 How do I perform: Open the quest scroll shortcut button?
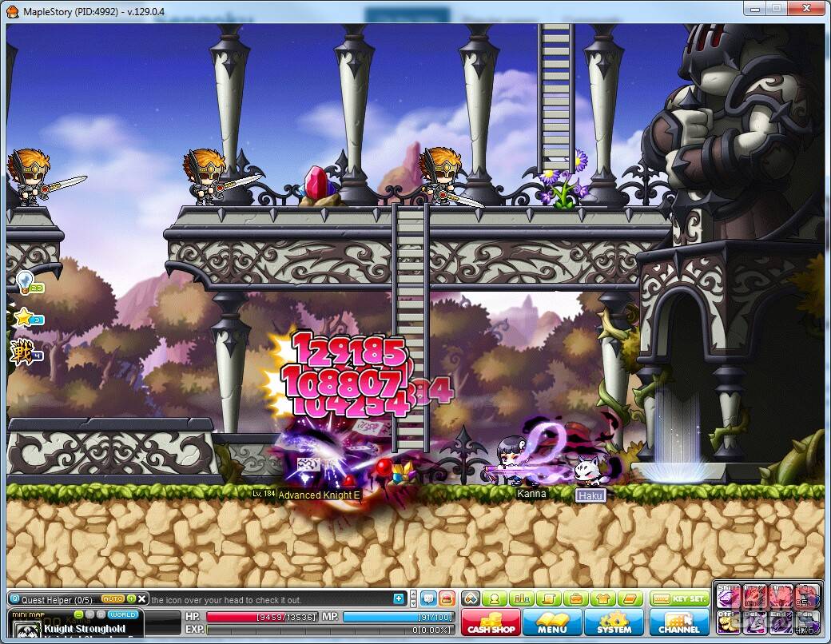tap(547, 598)
